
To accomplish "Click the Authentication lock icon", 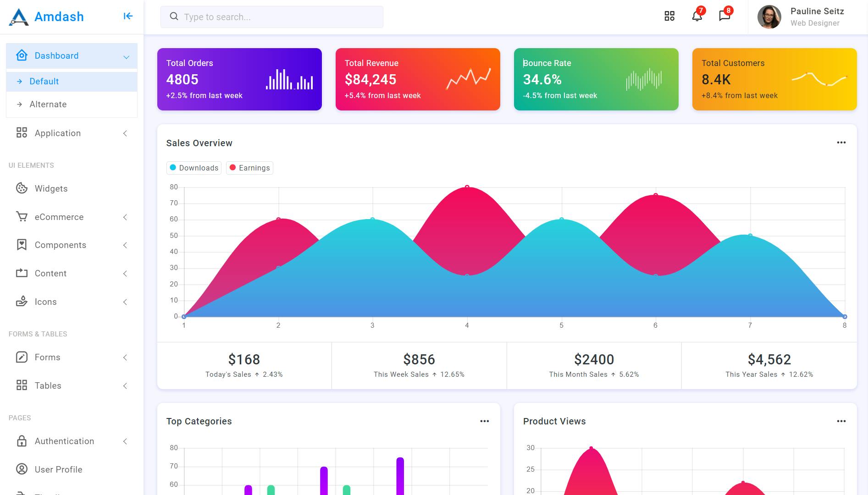I will [x=22, y=441].
